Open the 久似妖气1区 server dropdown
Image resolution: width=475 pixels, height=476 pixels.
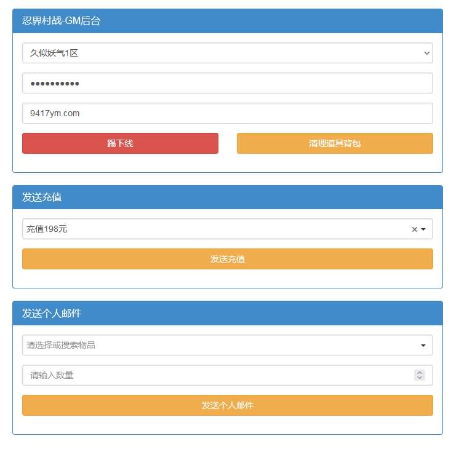(x=222, y=54)
